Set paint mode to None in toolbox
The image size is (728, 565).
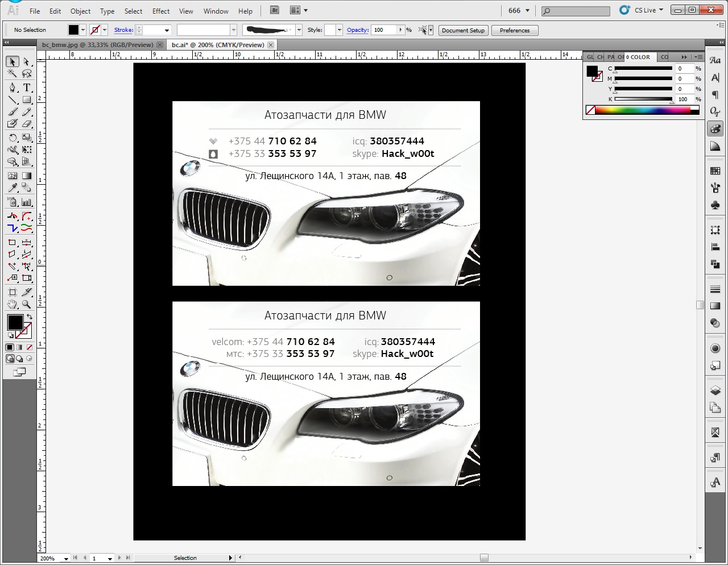point(30,347)
